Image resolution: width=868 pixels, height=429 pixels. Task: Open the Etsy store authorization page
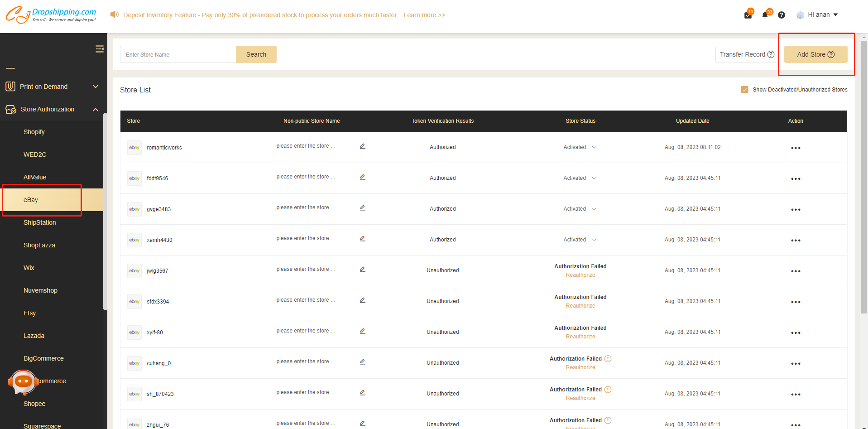pos(30,313)
